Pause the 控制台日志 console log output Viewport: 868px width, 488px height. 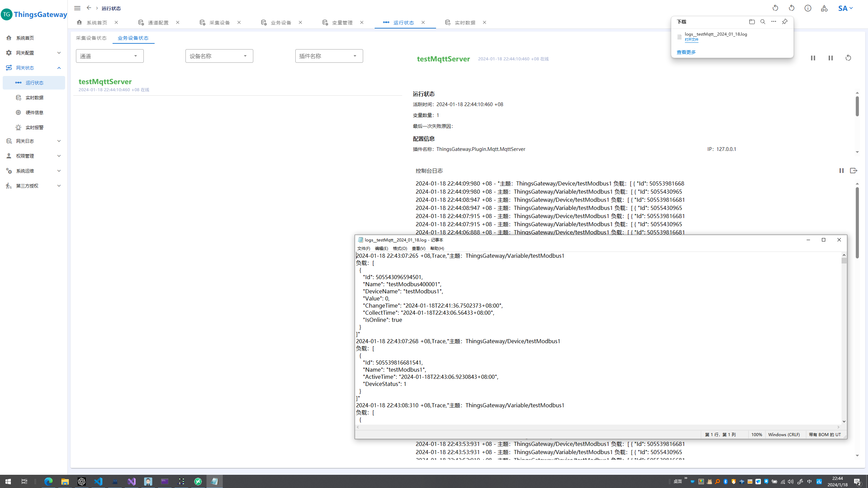tap(841, 171)
